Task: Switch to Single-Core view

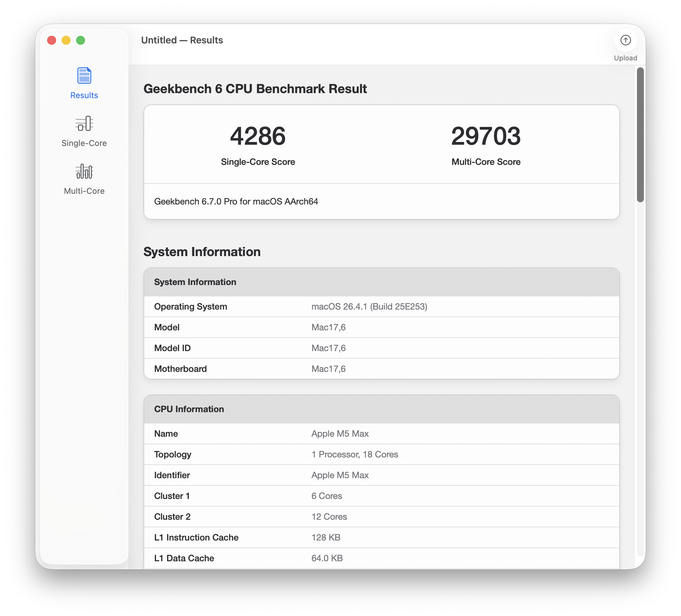Action: (x=84, y=143)
